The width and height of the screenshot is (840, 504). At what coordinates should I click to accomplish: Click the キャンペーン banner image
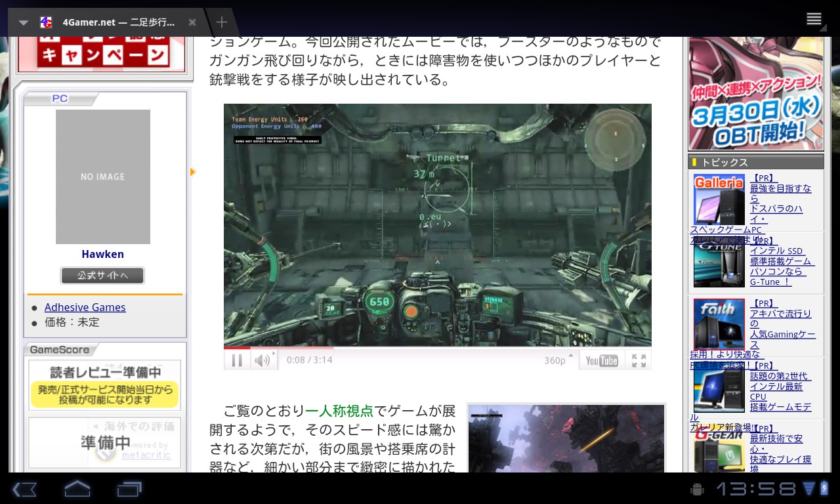102,53
